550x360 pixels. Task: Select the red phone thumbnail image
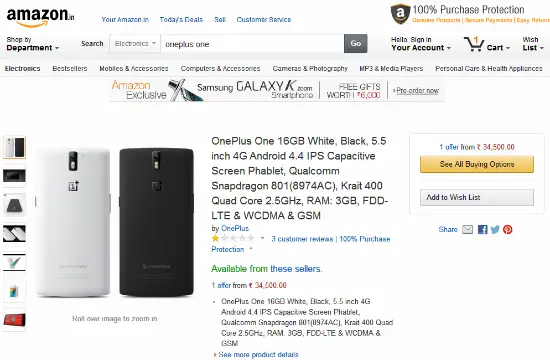[x=14, y=320]
